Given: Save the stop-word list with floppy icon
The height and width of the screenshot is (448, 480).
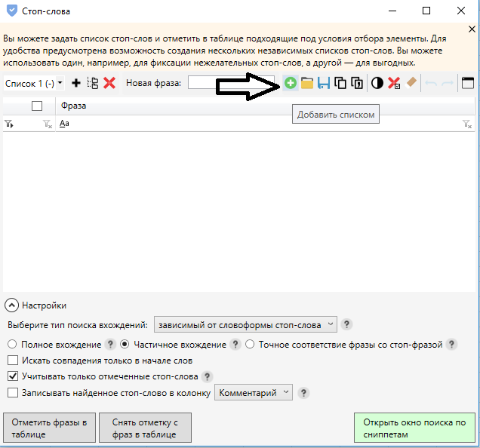Looking at the screenshot, I should point(324,83).
